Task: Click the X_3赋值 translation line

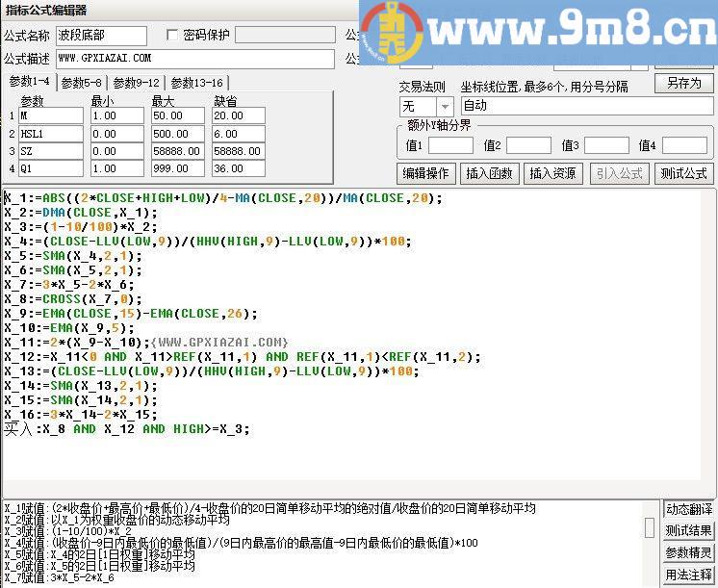Action: (68, 531)
